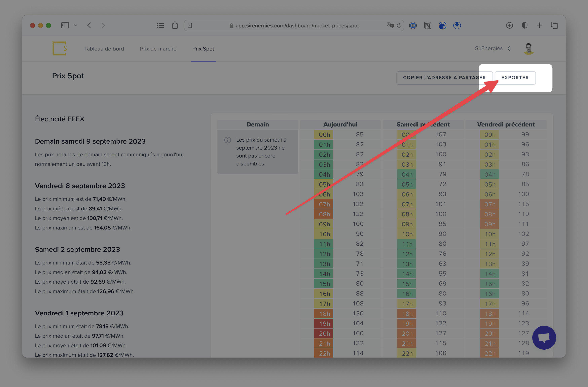
Task: Click the Safari sidebar toggle icon
Action: click(x=65, y=25)
